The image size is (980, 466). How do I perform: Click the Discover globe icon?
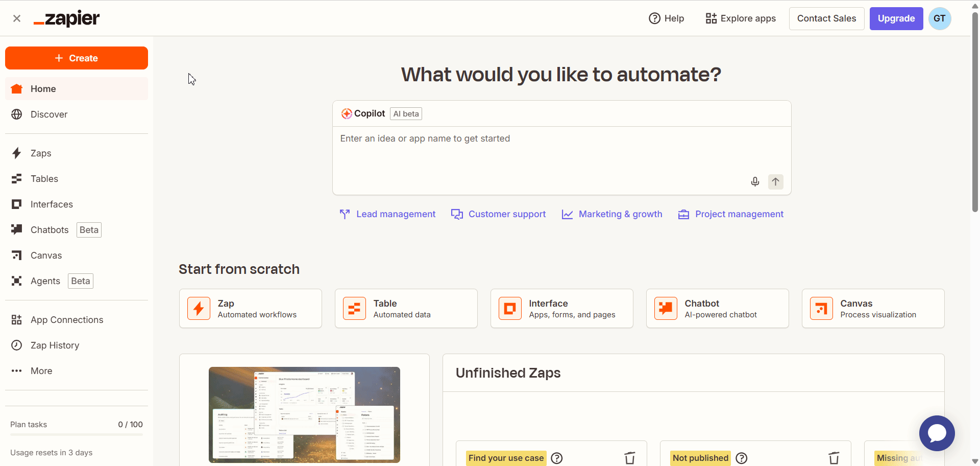[17, 114]
